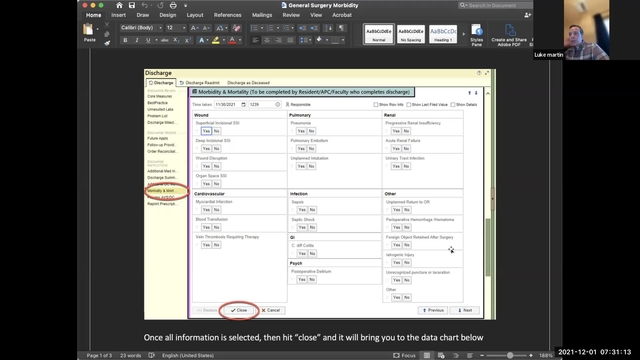640x360 pixels.
Task: Justify the text
Action: [x=290, y=40]
